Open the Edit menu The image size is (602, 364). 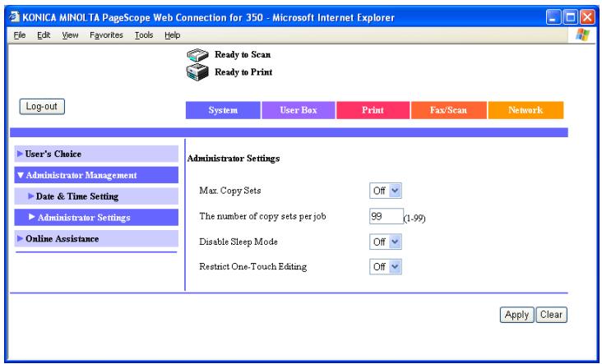point(44,35)
